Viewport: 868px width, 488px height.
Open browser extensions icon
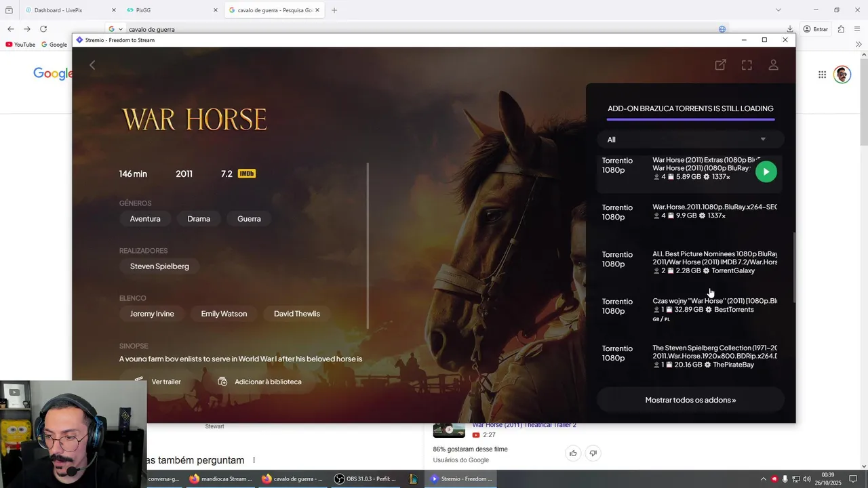pyautogui.click(x=841, y=29)
